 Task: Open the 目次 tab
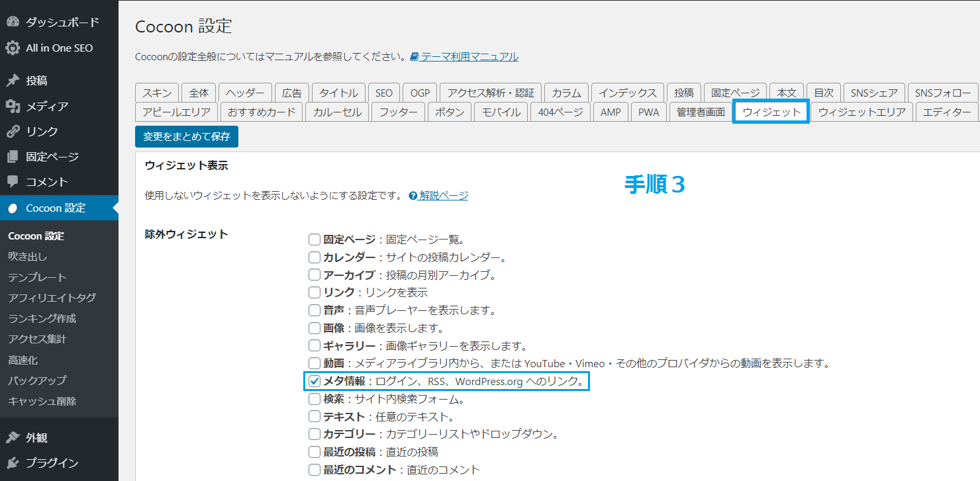(x=824, y=93)
